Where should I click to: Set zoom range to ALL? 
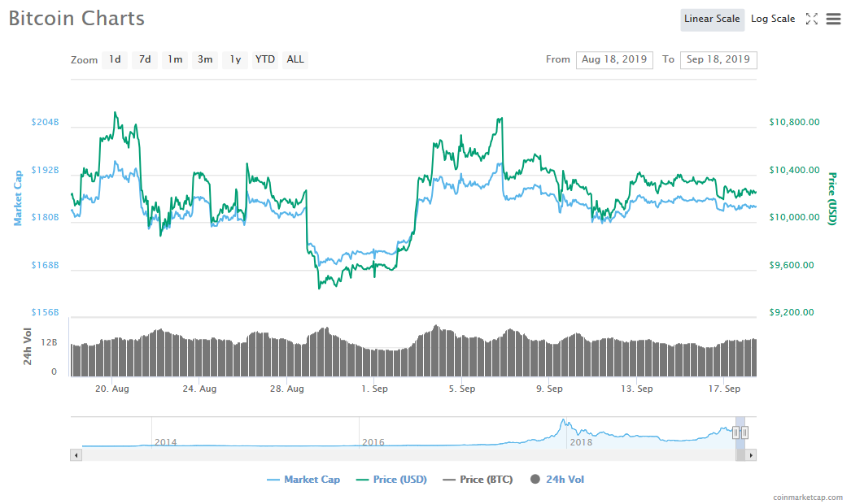click(x=295, y=59)
